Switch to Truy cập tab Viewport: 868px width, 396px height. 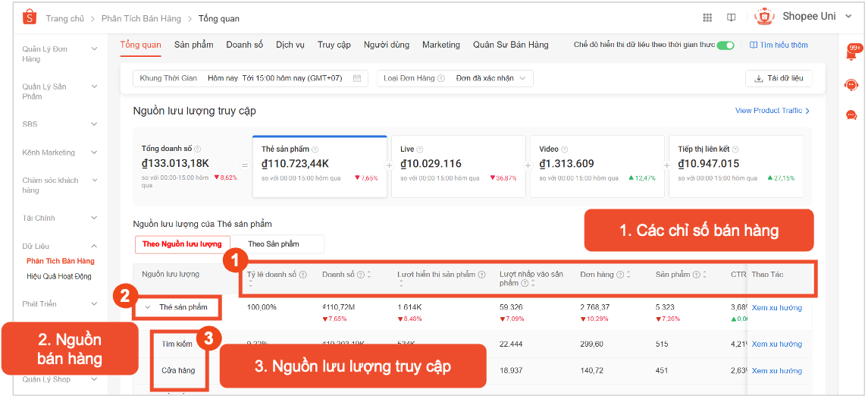click(x=334, y=45)
